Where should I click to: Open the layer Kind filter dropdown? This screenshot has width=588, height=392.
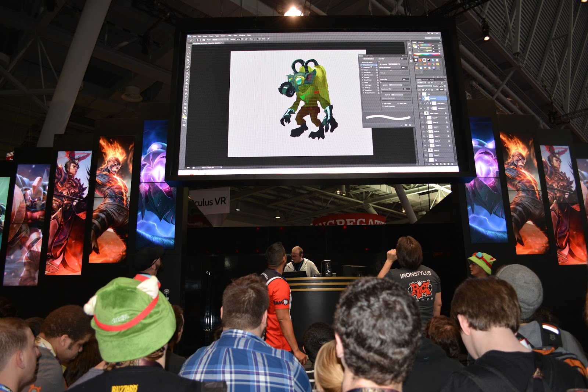click(x=421, y=82)
